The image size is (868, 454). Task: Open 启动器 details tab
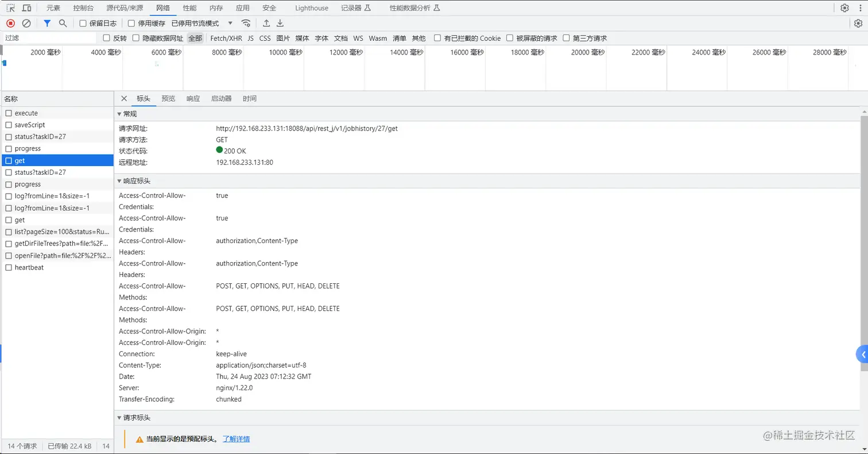222,98
